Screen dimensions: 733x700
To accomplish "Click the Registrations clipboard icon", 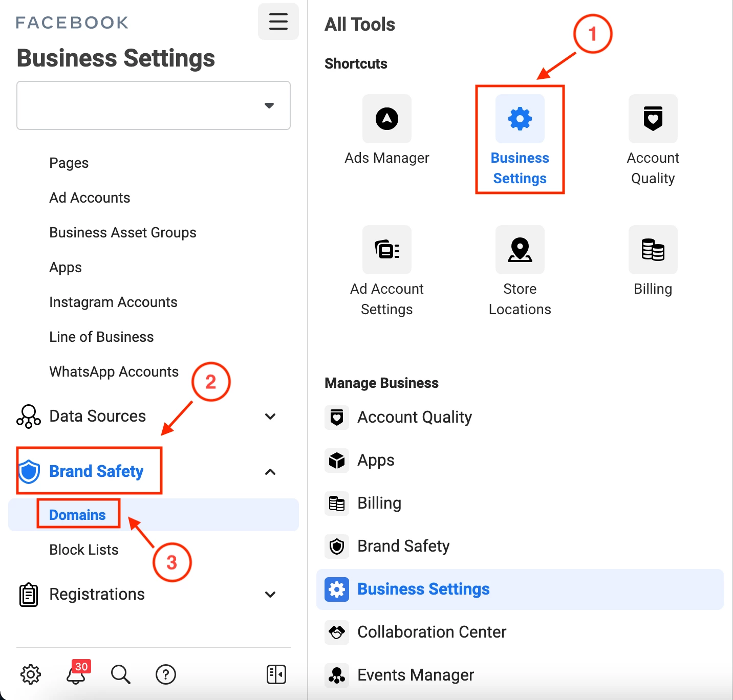I will point(29,595).
